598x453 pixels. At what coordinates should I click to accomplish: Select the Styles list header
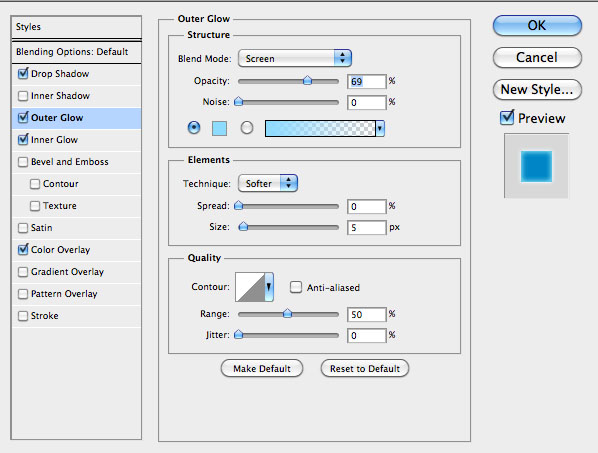pyautogui.click(x=77, y=27)
